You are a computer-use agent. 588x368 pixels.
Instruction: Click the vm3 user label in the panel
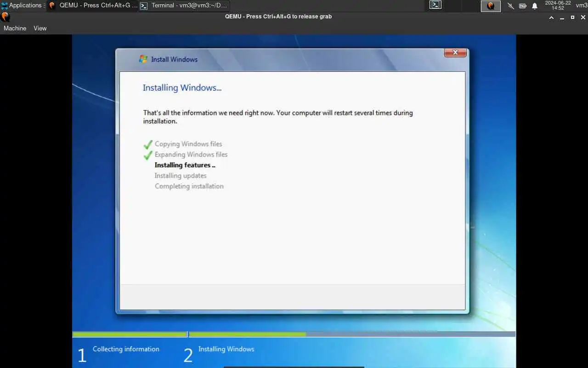coord(582,6)
